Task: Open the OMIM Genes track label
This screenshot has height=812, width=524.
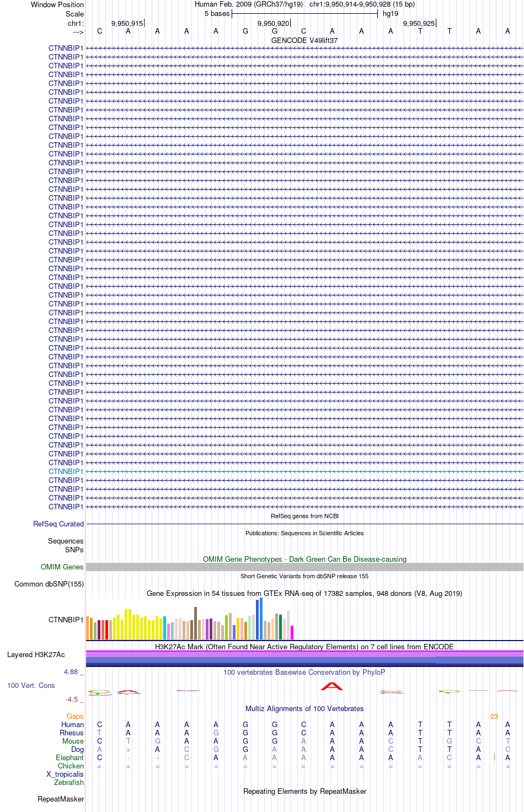Action: coord(62,567)
